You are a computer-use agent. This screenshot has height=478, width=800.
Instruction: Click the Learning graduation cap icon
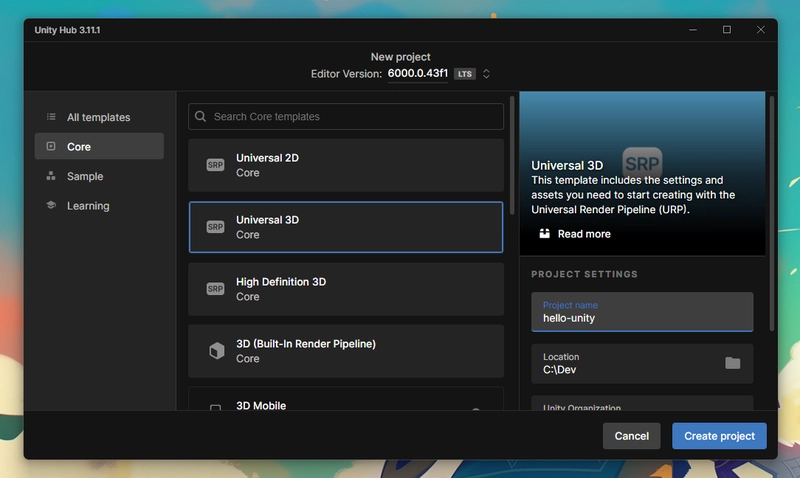tap(51, 205)
